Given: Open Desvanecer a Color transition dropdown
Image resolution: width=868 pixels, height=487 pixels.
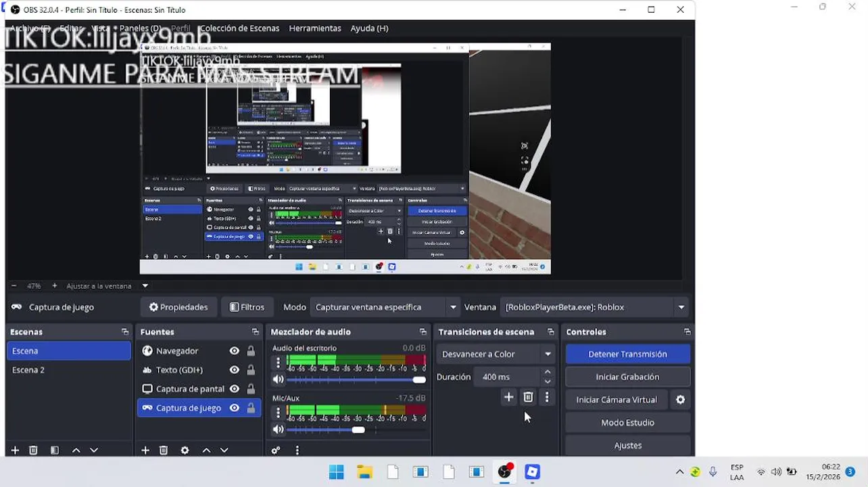Looking at the screenshot, I should [496, 354].
